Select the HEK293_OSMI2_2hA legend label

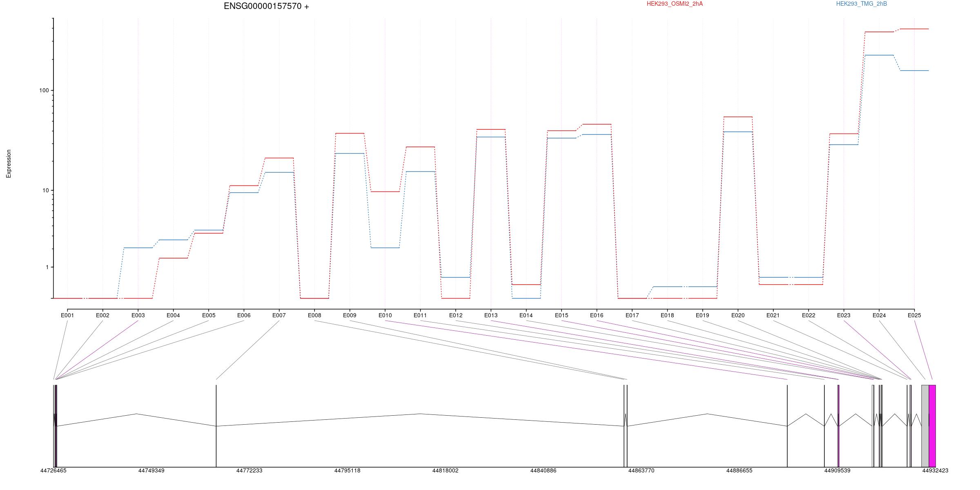point(675,4)
